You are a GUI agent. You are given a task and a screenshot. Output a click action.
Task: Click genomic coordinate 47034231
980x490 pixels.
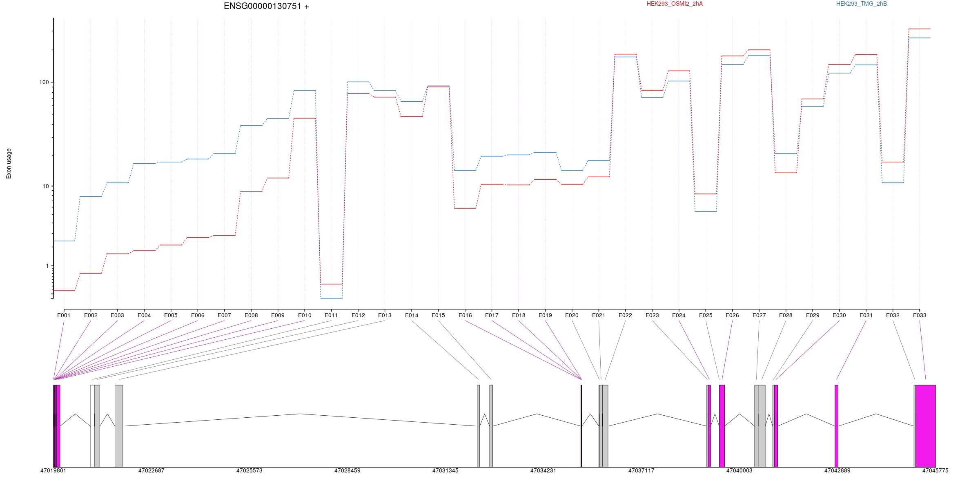[543, 470]
